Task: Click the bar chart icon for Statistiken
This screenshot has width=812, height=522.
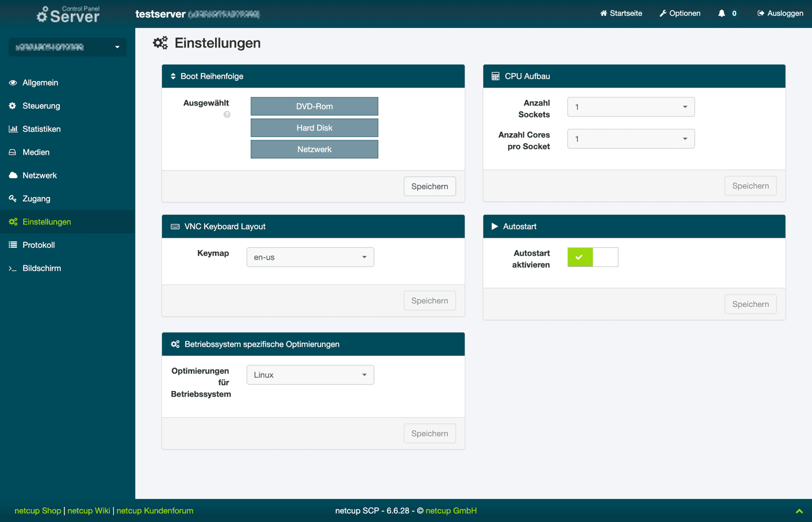Action: click(x=13, y=129)
